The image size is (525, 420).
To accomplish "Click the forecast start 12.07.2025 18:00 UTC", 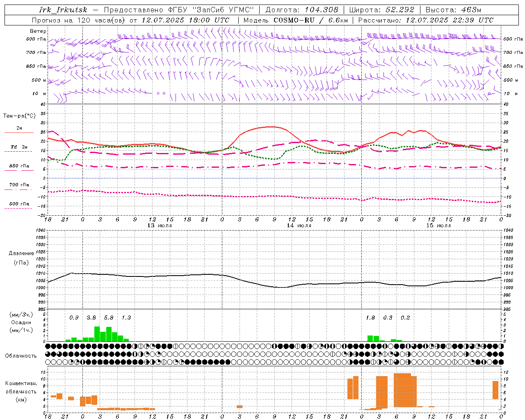I will (185, 20).
